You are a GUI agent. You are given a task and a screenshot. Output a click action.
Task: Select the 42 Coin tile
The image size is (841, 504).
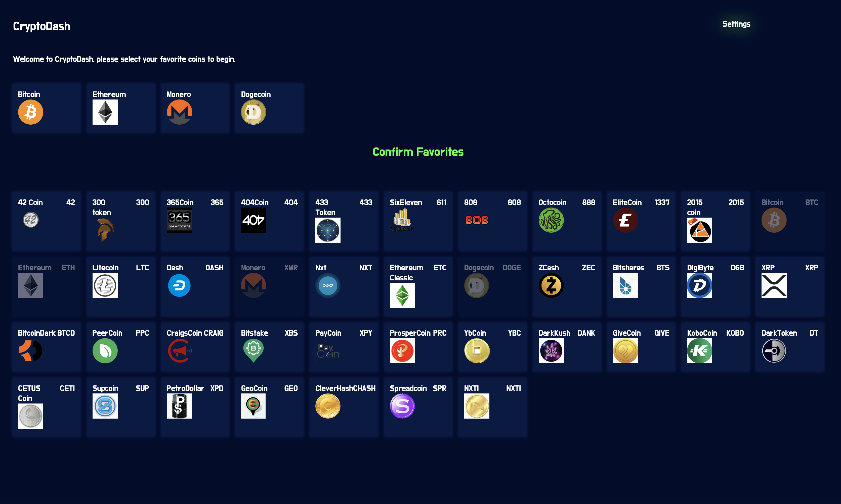[46, 221]
